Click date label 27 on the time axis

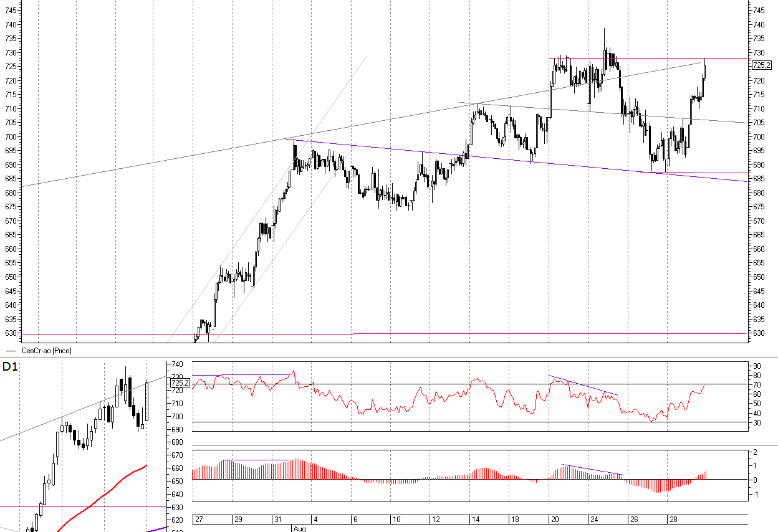pyautogui.click(x=199, y=519)
